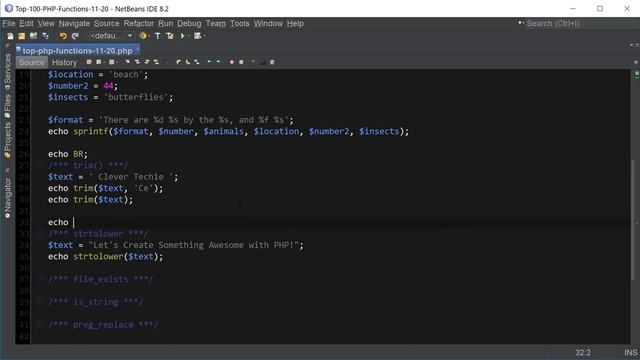This screenshot has width=640, height=360.
Task: Open the View menu
Action: pos(46,24)
